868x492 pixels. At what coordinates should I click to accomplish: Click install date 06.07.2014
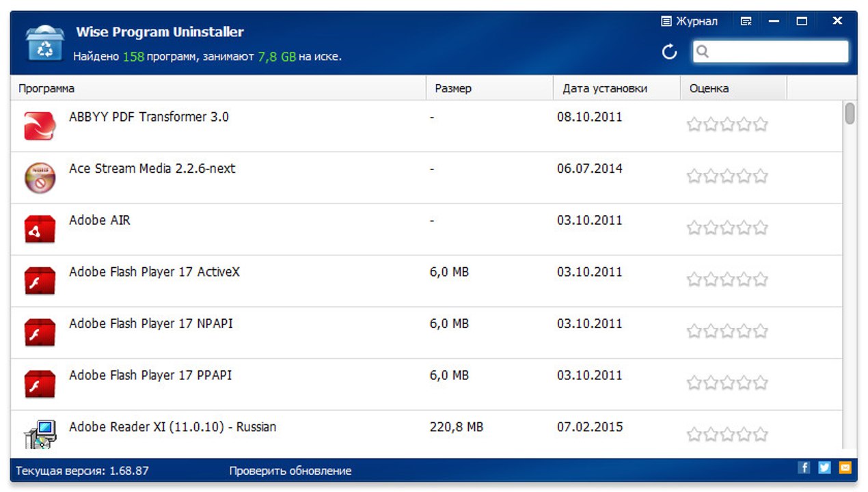click(590, 168)
